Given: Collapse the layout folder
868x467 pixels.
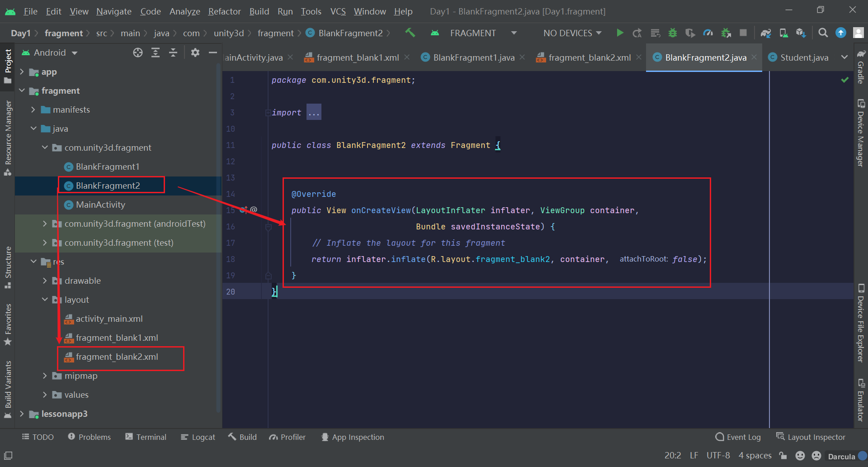Looking at the screenshot, I should 45,300.
